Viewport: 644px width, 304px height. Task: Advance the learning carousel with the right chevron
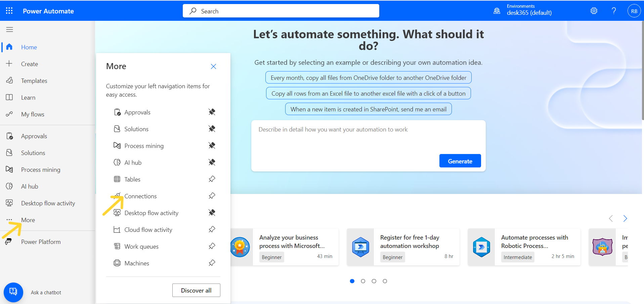point(625,218)
